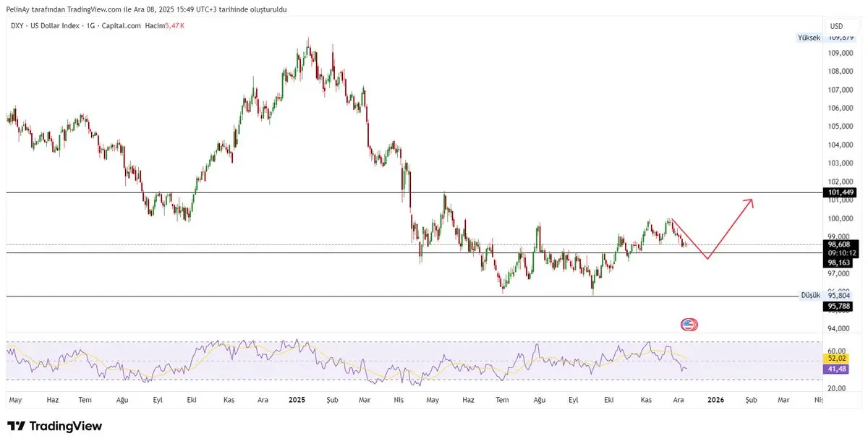
Task: Click the 103,000 price axis label
Action: coord(841,163)
